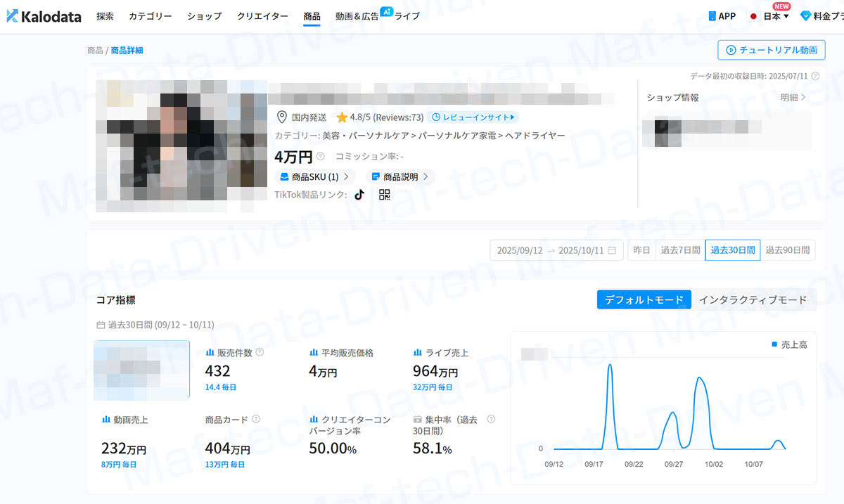
Task: Select the 過去7日間 range tab
Action: pyautogui.click(x=679, y=250)
